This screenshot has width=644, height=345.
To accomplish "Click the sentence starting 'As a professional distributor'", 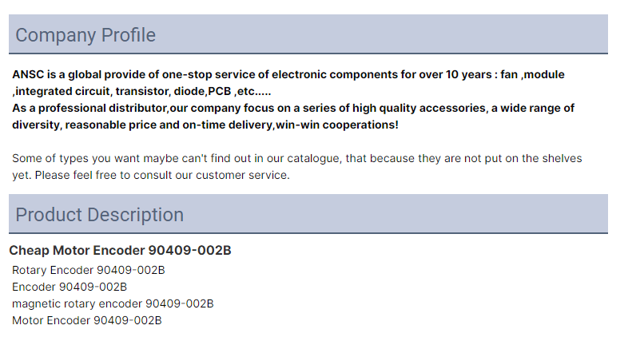I will [x=293, y=117].
